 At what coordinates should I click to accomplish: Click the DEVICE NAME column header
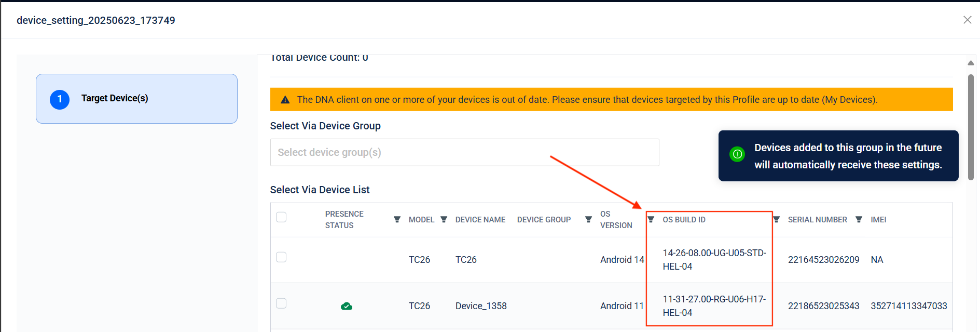pyautogui.click(x=480, y=220)
